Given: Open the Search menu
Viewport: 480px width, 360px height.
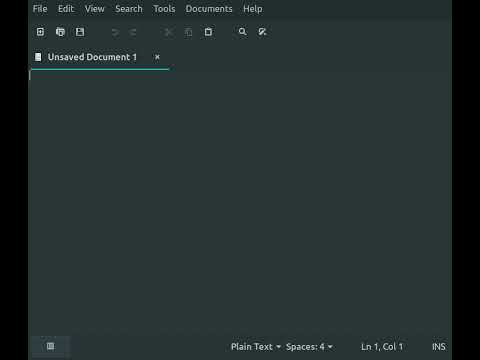Looking at the screenshot, I should [129, 9].
